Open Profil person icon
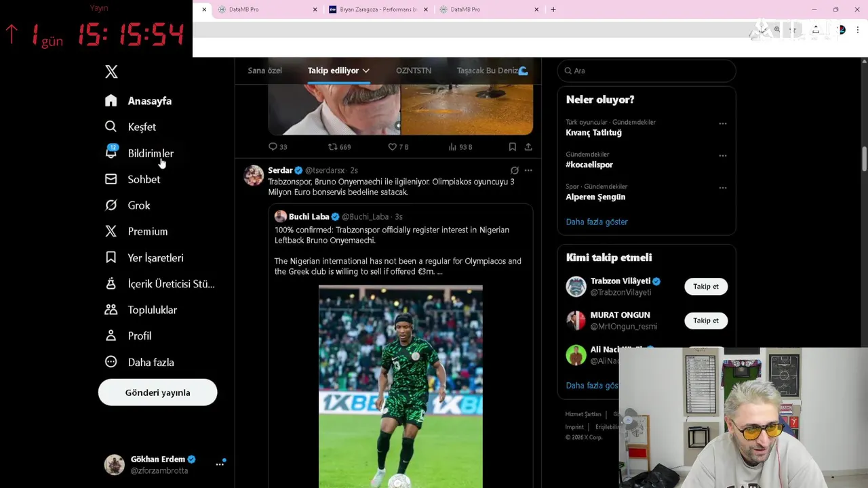The image size is (868, 488). pyautogui.click(x=111, y=335)
